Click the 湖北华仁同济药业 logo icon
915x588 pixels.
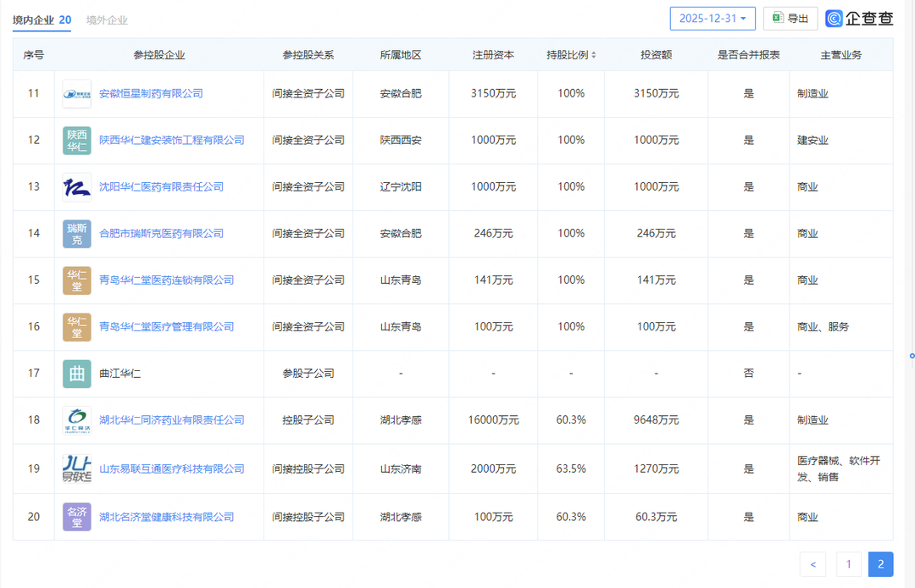tap(77, 420)
